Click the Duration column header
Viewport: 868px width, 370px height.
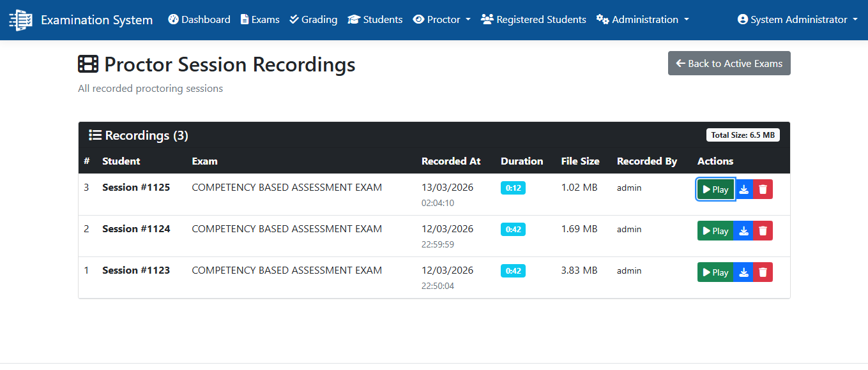pyautogui.click(x=522, y=161)
